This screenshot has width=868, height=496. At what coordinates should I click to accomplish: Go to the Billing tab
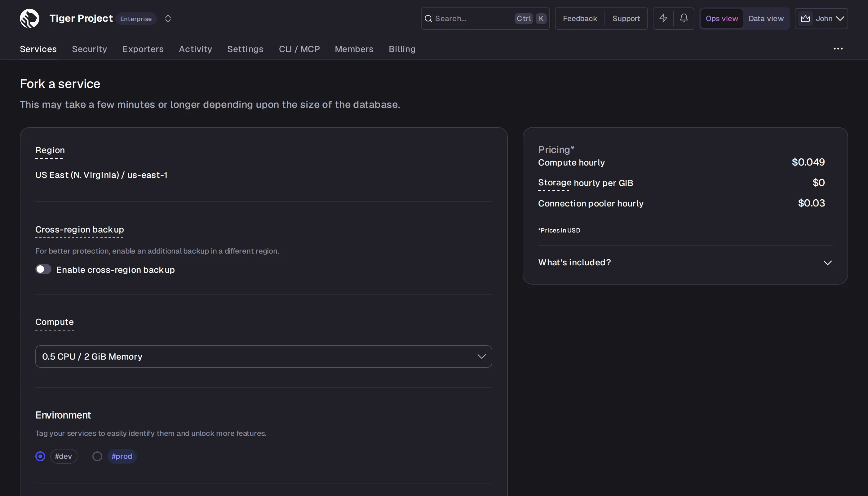click(x=402, y=49)
